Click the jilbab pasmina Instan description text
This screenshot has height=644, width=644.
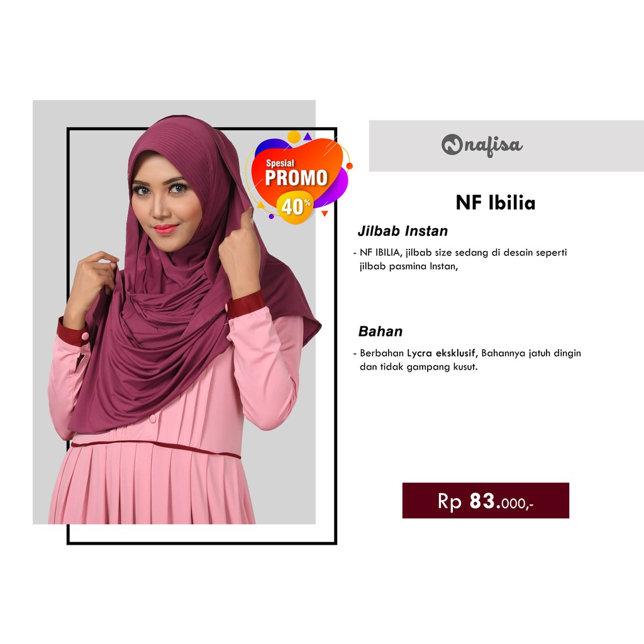coord(460,259)
